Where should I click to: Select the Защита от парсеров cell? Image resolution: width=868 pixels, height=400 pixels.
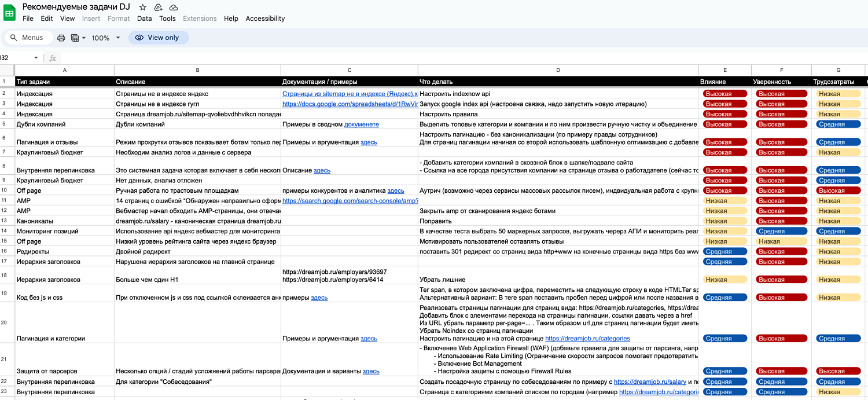tap(64, 360)
